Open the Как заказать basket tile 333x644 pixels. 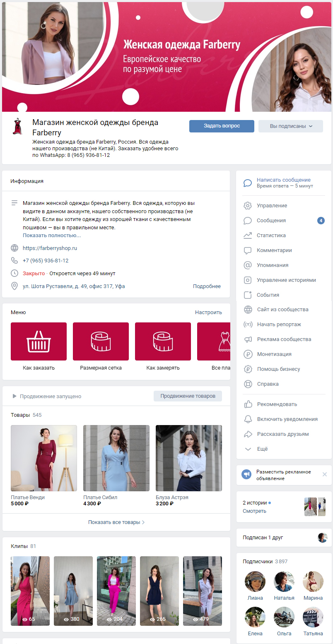point(39,341)
